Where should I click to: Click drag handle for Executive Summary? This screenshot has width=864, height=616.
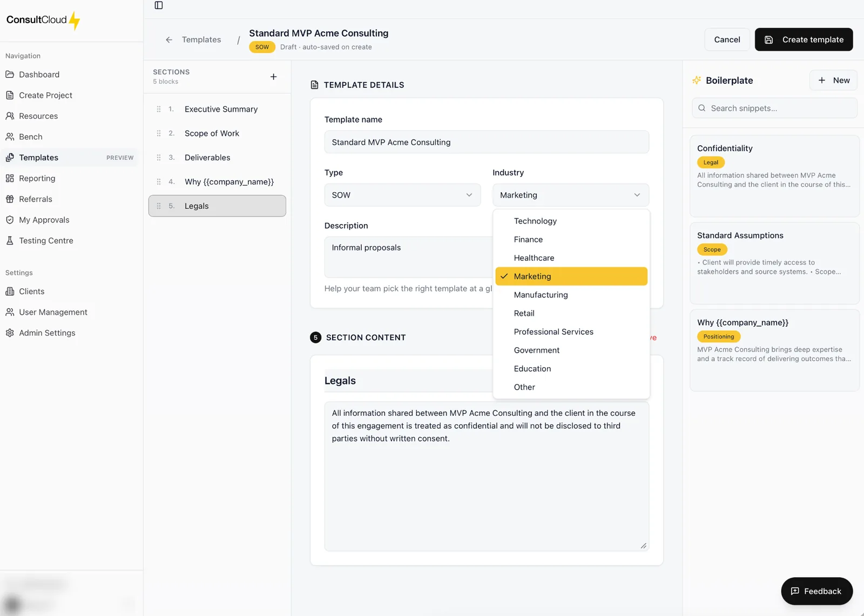click(x=159, y=109)
